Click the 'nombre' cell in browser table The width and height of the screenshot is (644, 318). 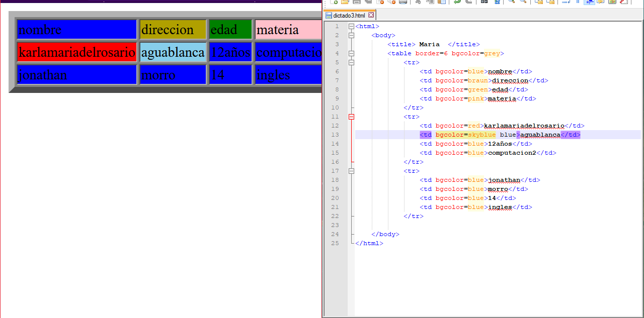77,29
